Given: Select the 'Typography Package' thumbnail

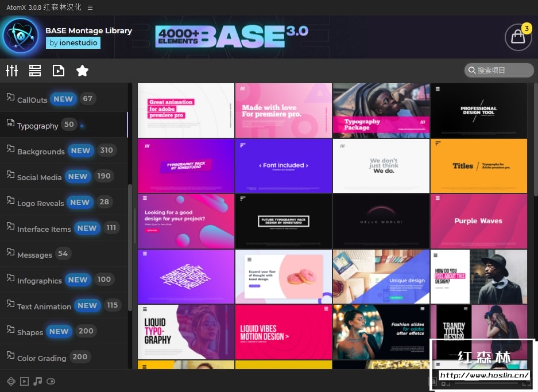Looking at the screenshot, I should (381, 110).
